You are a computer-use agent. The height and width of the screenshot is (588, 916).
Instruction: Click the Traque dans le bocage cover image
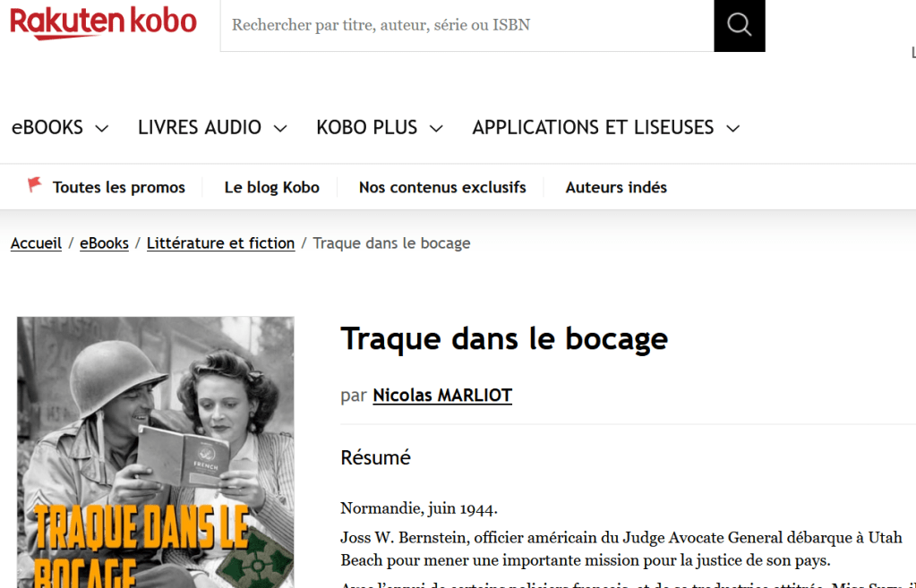point(155,452)
